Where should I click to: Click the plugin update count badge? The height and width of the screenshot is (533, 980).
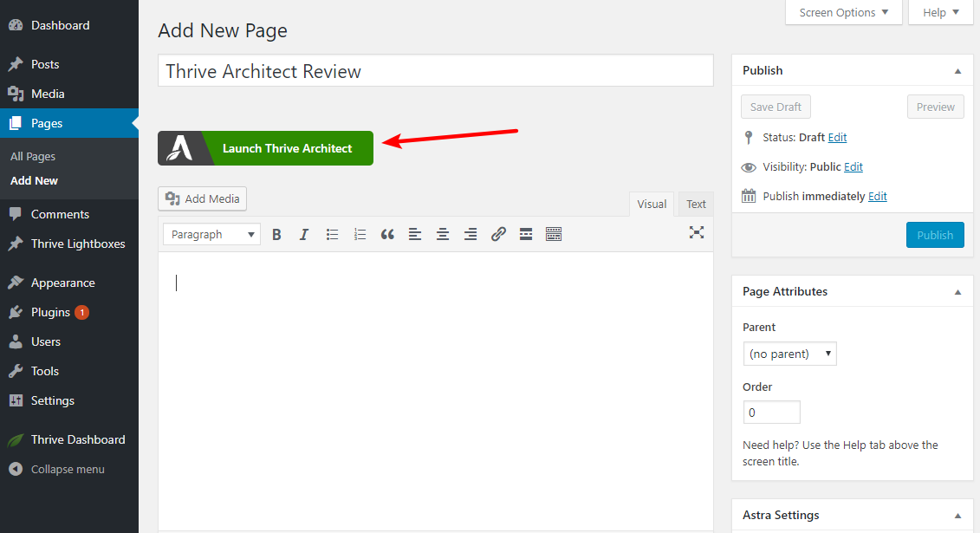[81, 312]
